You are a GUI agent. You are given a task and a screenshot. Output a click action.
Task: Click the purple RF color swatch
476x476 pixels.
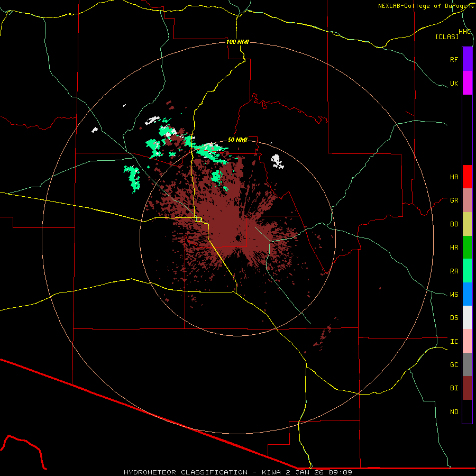coord(467,59)
